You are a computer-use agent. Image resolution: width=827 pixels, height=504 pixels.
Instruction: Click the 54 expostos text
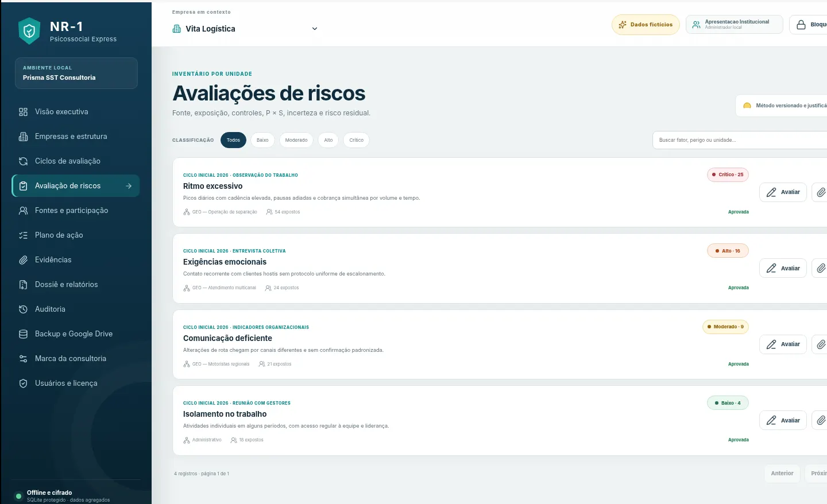[x=287, y=212]
